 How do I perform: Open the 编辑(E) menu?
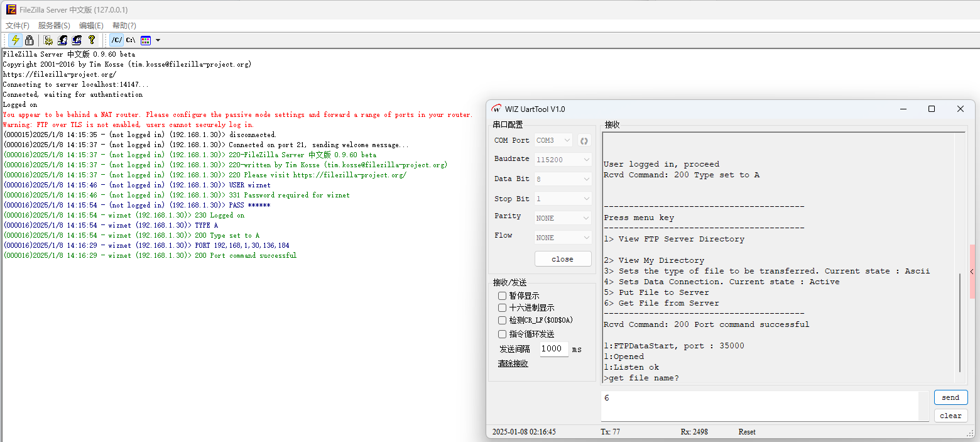click(91, 26)
